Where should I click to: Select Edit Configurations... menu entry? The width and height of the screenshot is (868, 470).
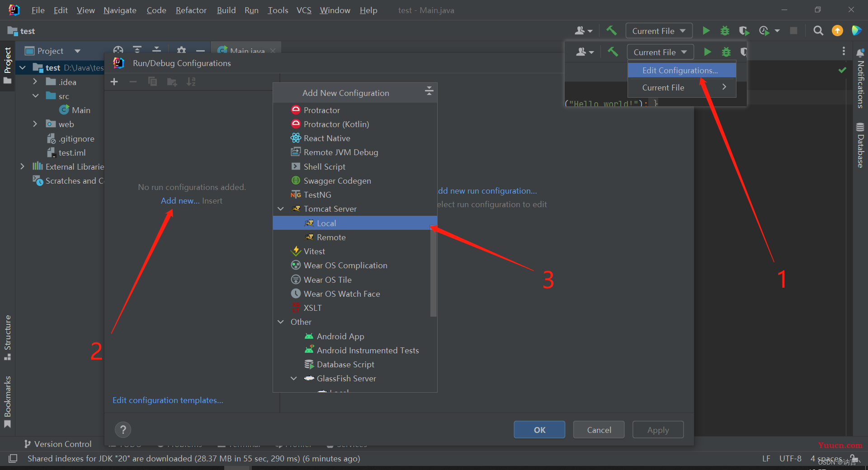[682, 70]
